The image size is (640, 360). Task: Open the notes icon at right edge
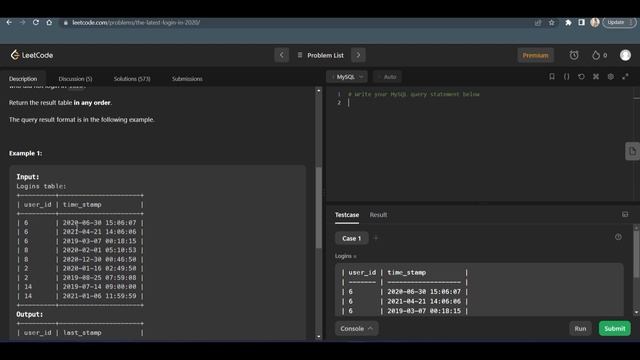coord(632,151)
